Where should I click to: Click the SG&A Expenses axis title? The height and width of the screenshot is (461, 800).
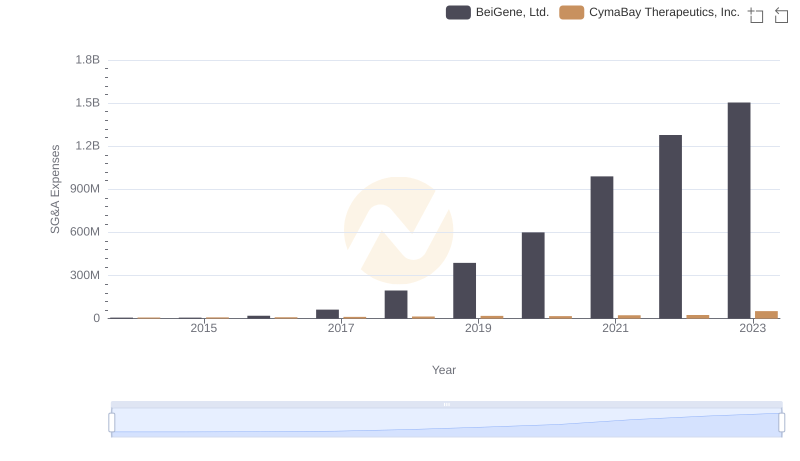pos(55,189)
